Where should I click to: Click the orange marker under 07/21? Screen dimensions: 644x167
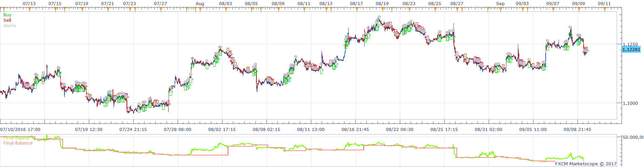point(108,10)
